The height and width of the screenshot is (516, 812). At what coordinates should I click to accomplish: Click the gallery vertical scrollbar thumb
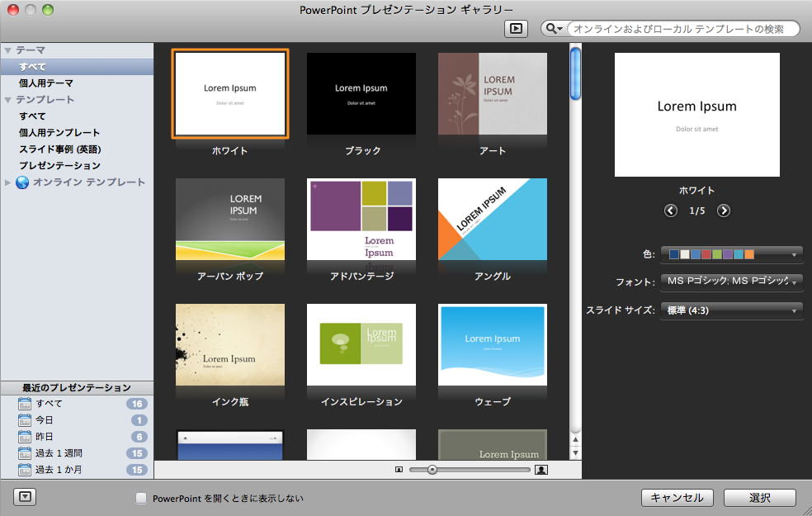[x=575, y=73]
